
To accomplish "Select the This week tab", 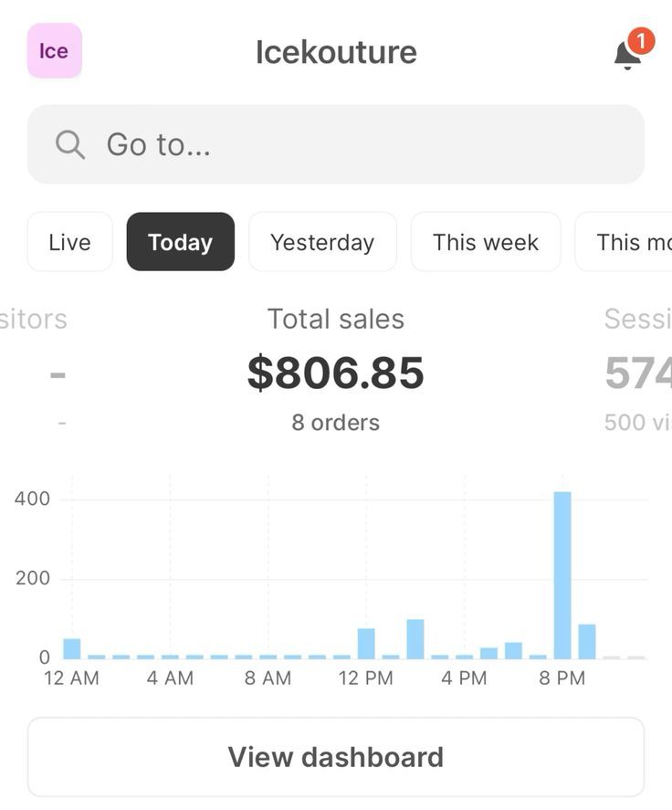I will (x=485, y=241).
